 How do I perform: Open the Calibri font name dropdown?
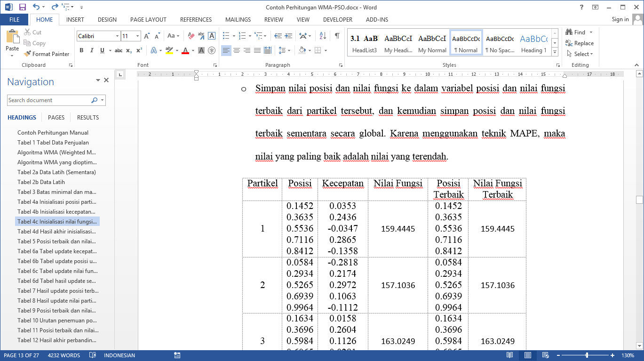click(x=117, y=36)
